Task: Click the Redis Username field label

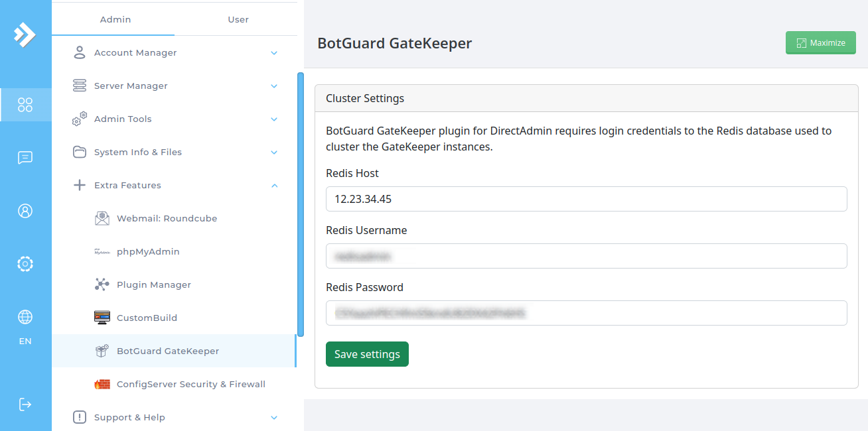Action: (x=366, y=230)
